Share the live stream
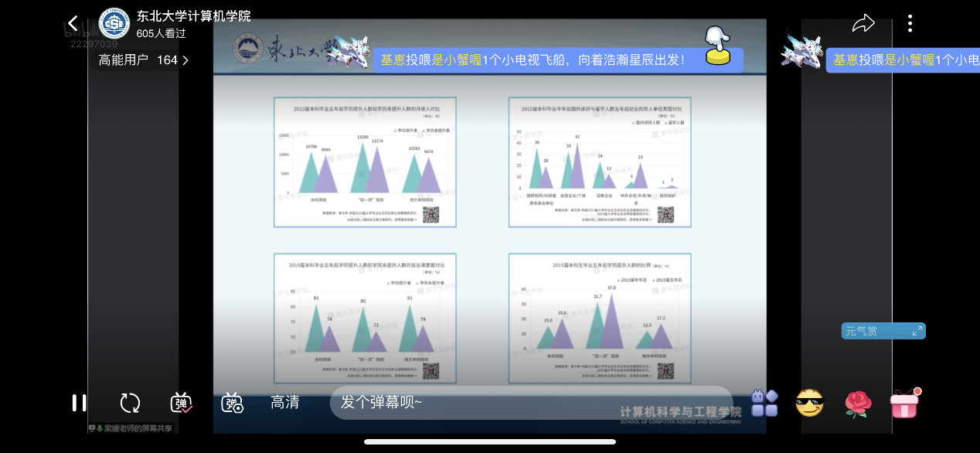Image resolution: width=980 pixels, height=453 pixels. pyautogui.click(x=863, y=24)
